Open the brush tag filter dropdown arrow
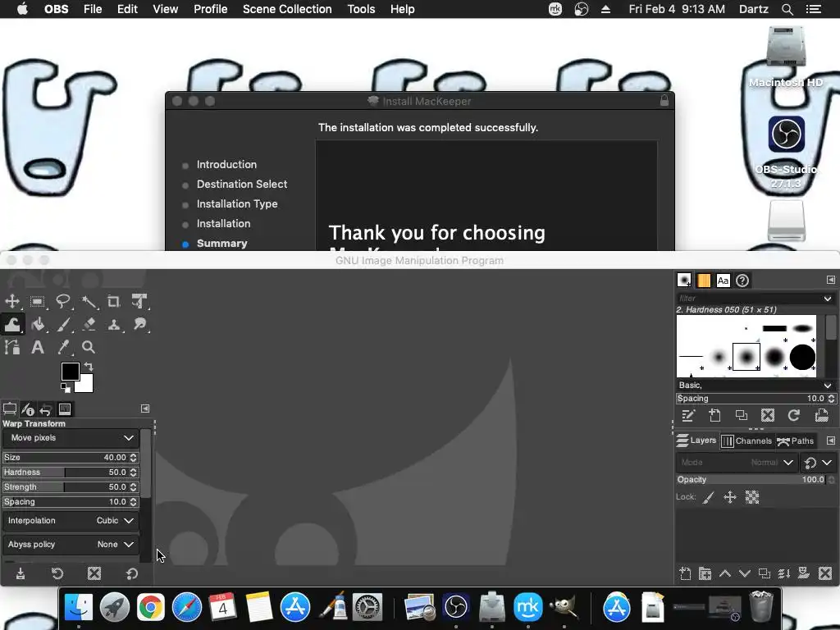The image size is (840, 630). pos(828,299)
